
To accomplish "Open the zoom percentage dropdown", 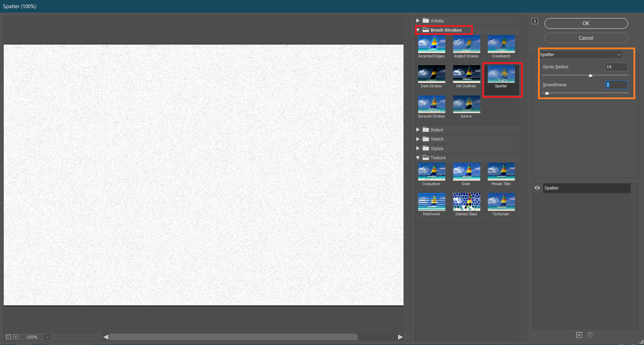I will pos(47,337).
